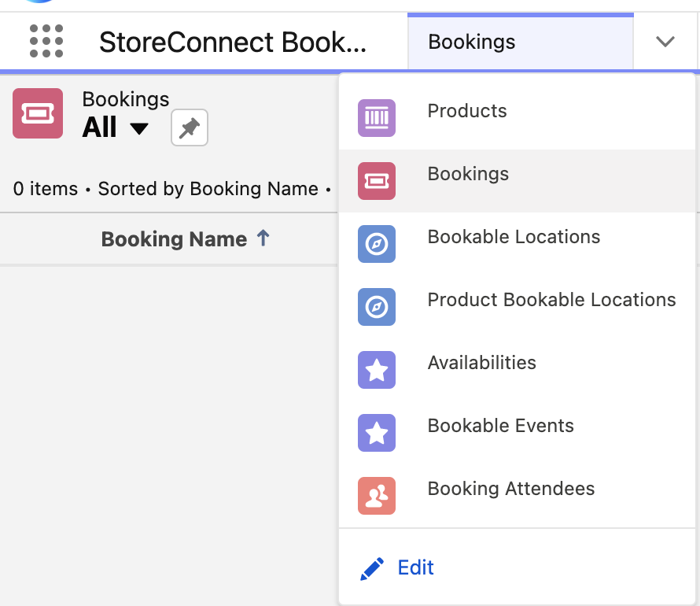The width and height of the screenshot is (700, 606).
Task: Choose Product Bookable Locations menu item
Action: (517, 307)
